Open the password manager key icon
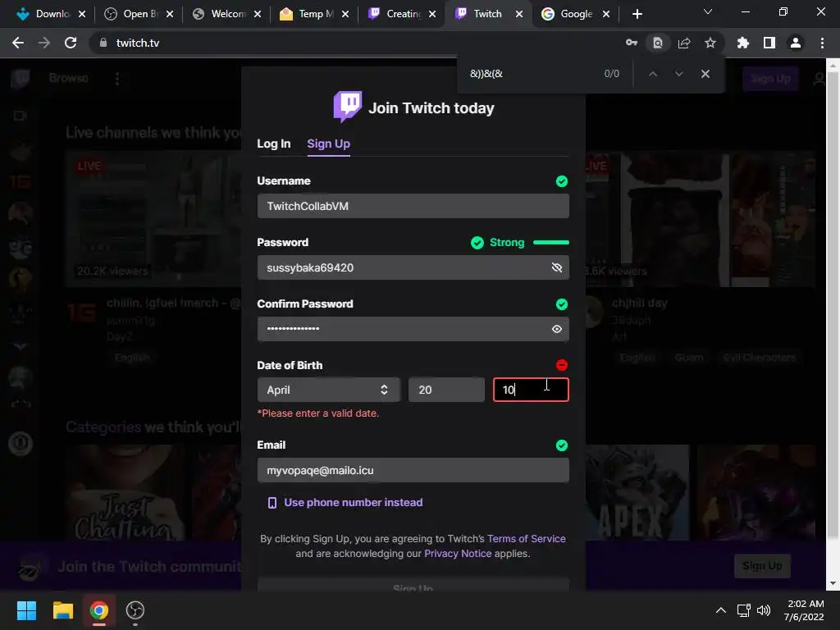840x630 pixels. 632,43
